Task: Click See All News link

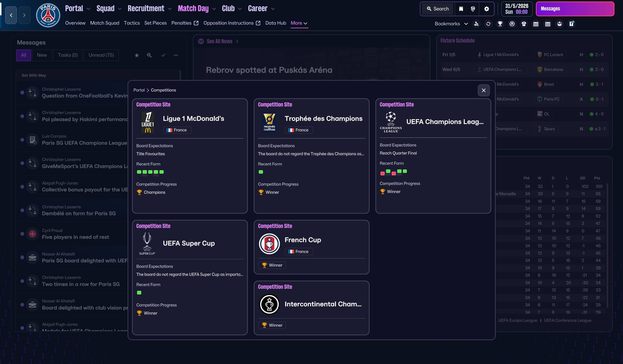Action: coord(219,41)
